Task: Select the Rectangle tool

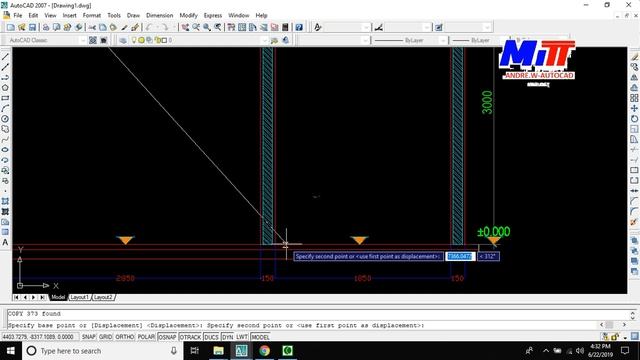Action: [x=5, y=98]
